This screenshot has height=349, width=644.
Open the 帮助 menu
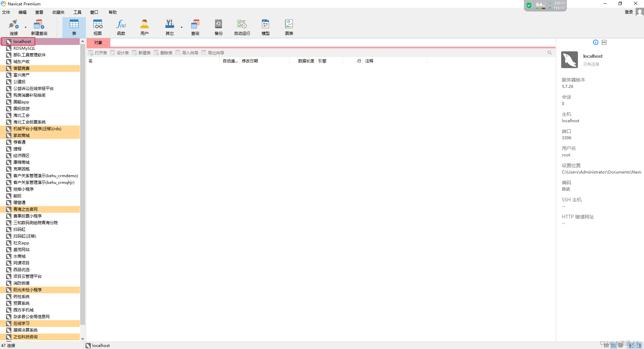point(113,12)
